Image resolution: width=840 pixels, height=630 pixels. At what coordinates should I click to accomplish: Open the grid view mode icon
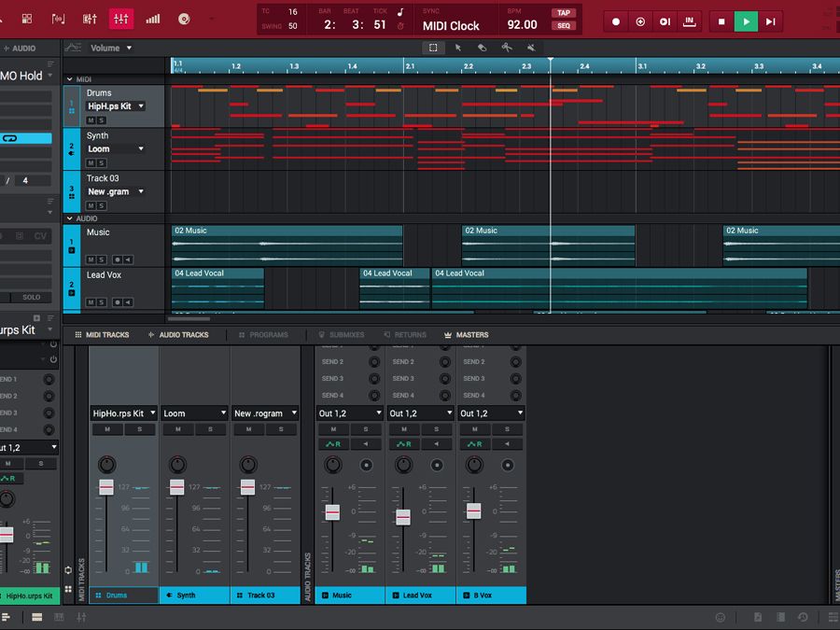(x=27, y=20)
